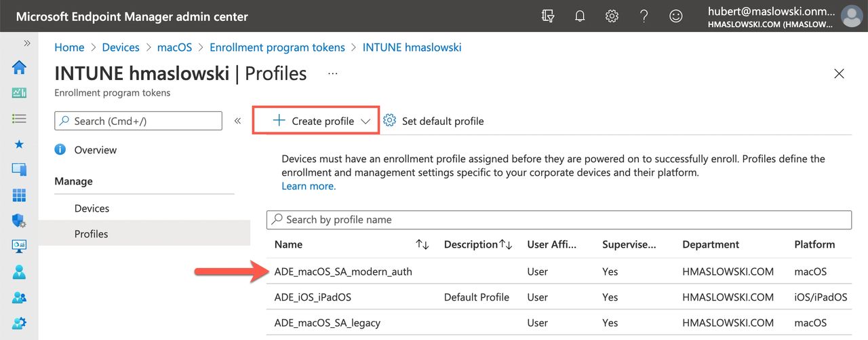Open the Create profile dropdown
Viewport: 868px width, 340px height.
(315, 121)
